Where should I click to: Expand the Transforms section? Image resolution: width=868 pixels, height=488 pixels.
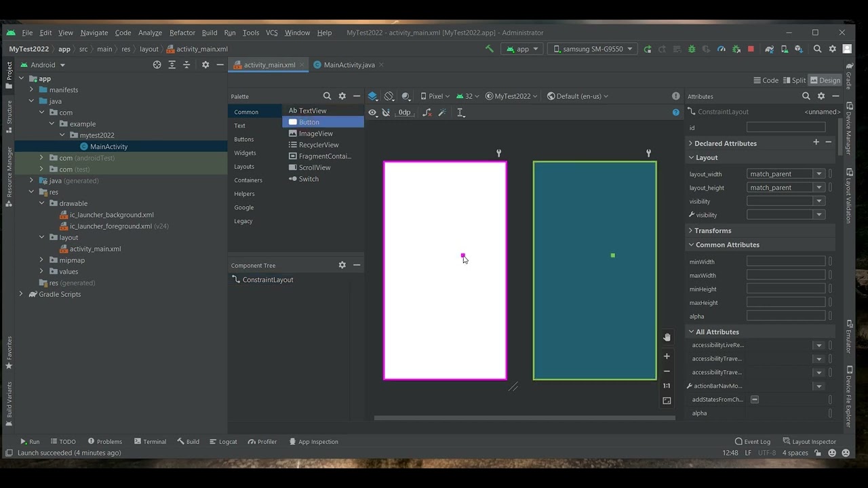(x=690, y=230)
